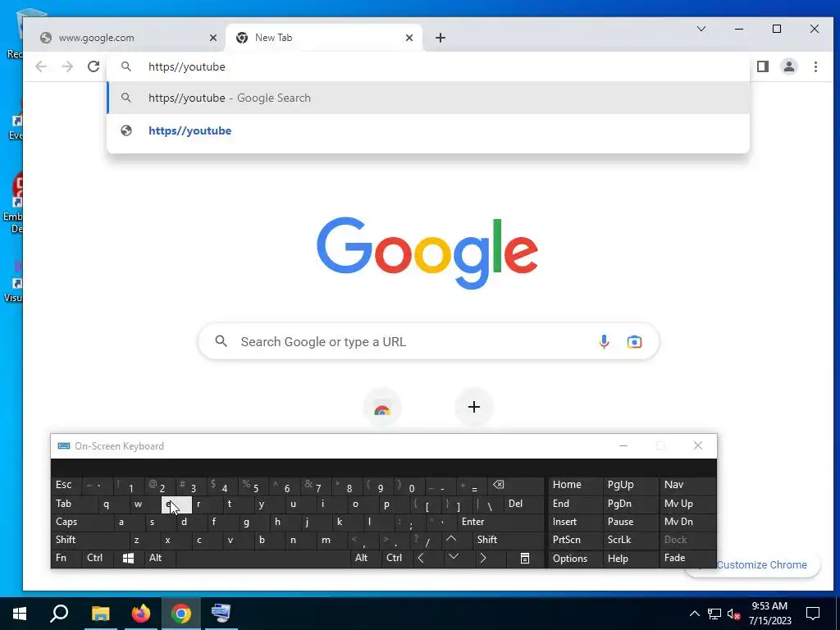Select the 'https//youtube - Google Search' suggestion

tap(428, 98)
